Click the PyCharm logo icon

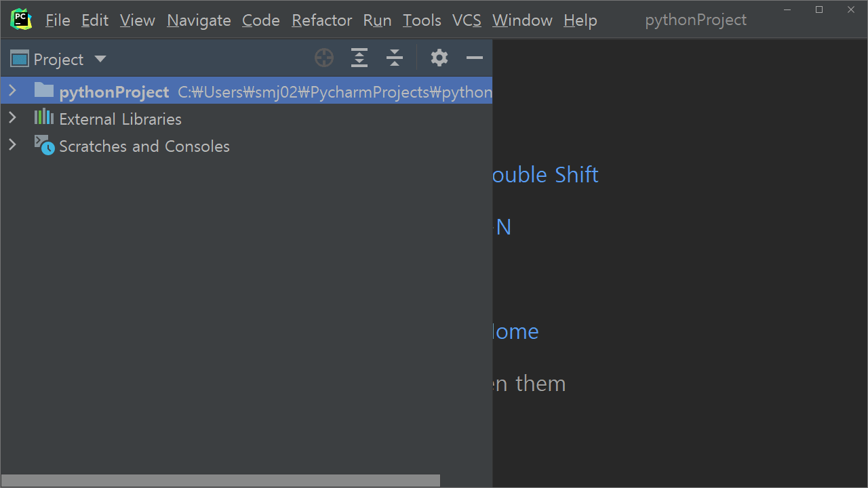point(21,20)
